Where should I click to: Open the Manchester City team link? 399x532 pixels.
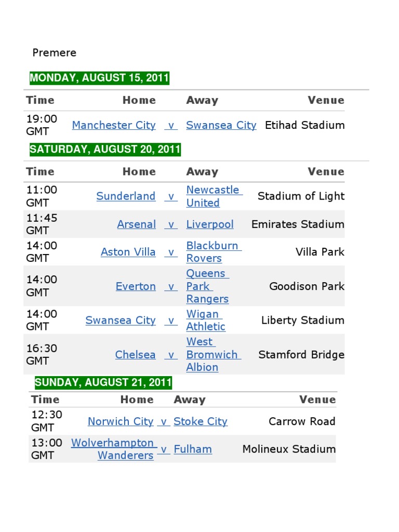[x=114, y=125]
